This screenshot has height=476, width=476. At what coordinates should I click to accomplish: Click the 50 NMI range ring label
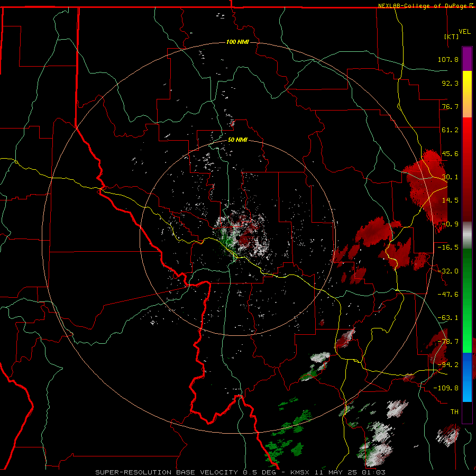coord(237,140)
